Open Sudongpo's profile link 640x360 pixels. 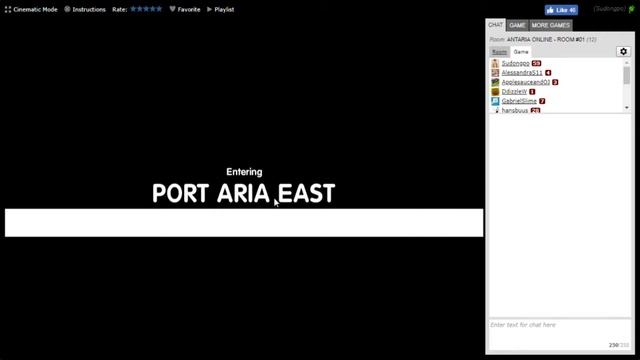[516, 63]
